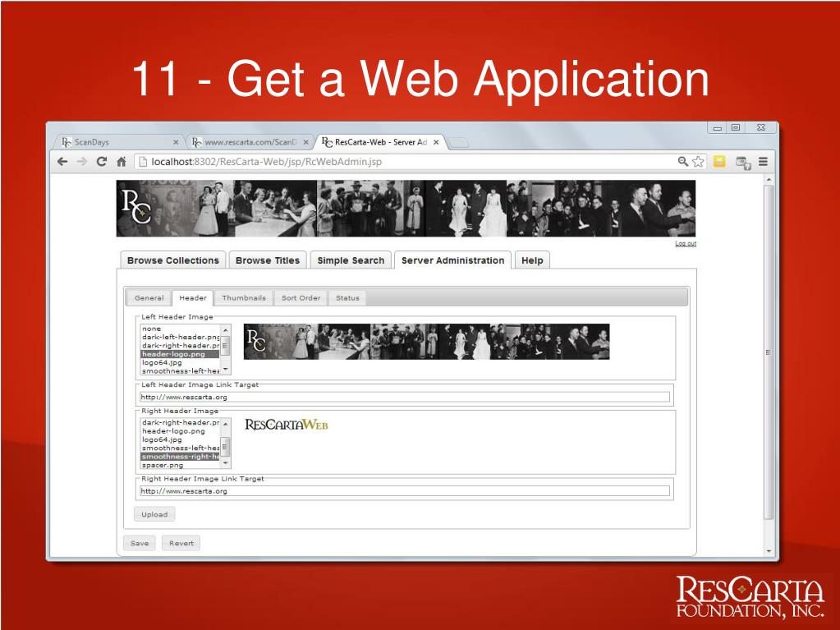Select smoothness-left-header in Right Header Image list
The image size is (840, 630).
click(180, 448)
